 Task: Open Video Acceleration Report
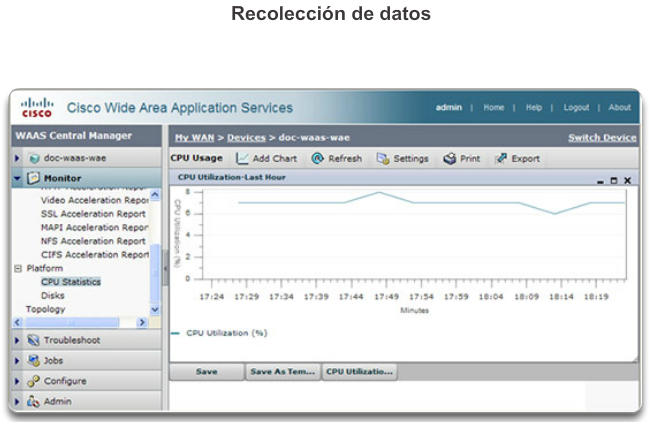point(94,200)
